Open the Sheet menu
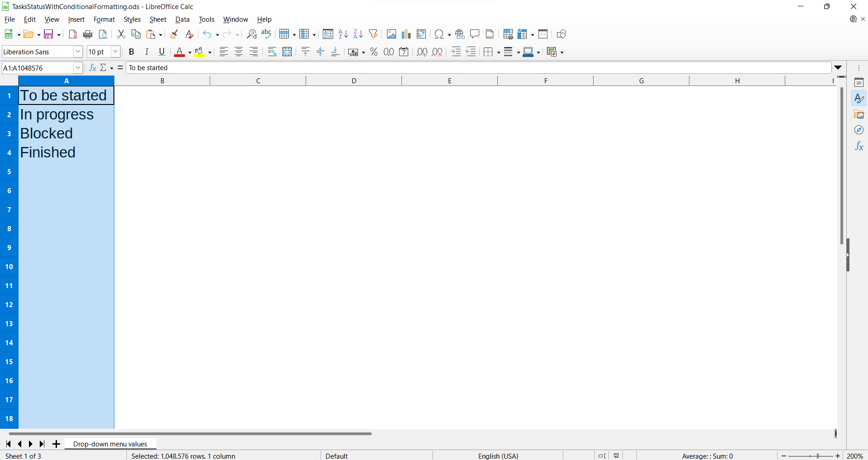The width and height of the screenshot is (868, 460). [x=158, y=19]
